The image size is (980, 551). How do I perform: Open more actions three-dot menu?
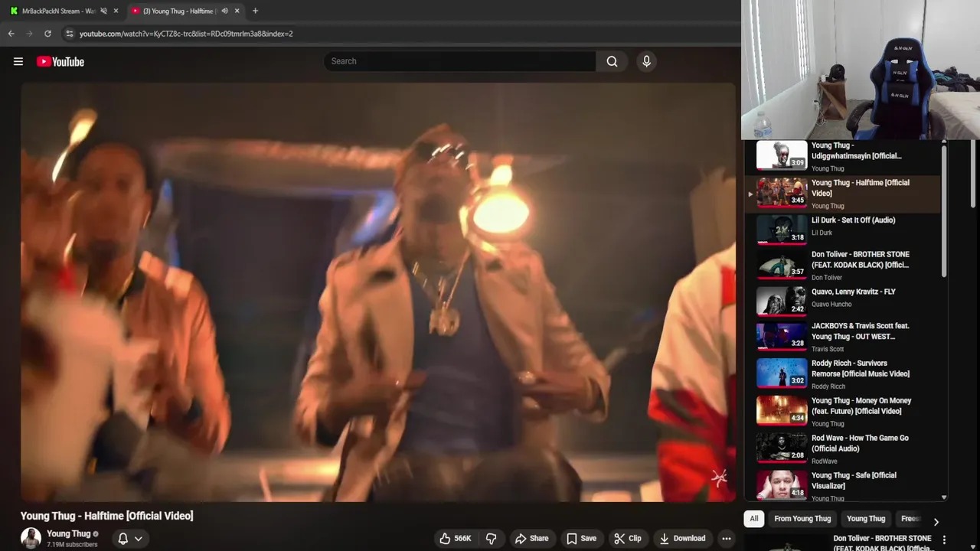tap(727, 538)
